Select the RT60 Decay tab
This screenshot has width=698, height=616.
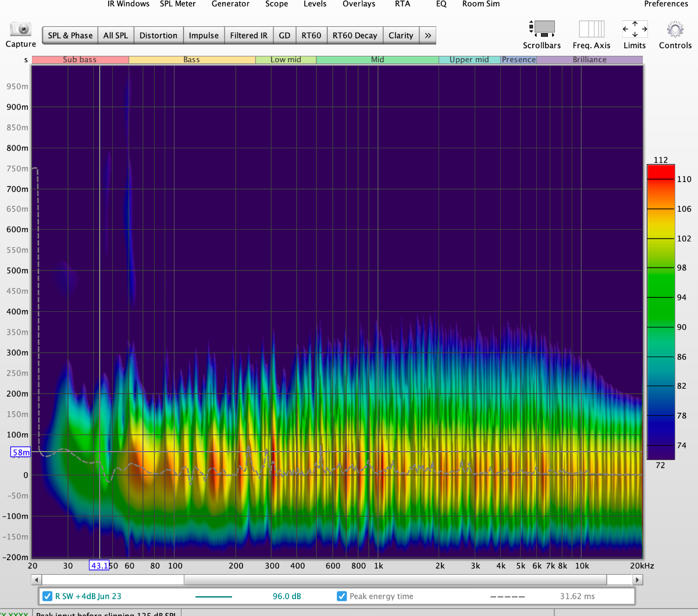point(355,35)
